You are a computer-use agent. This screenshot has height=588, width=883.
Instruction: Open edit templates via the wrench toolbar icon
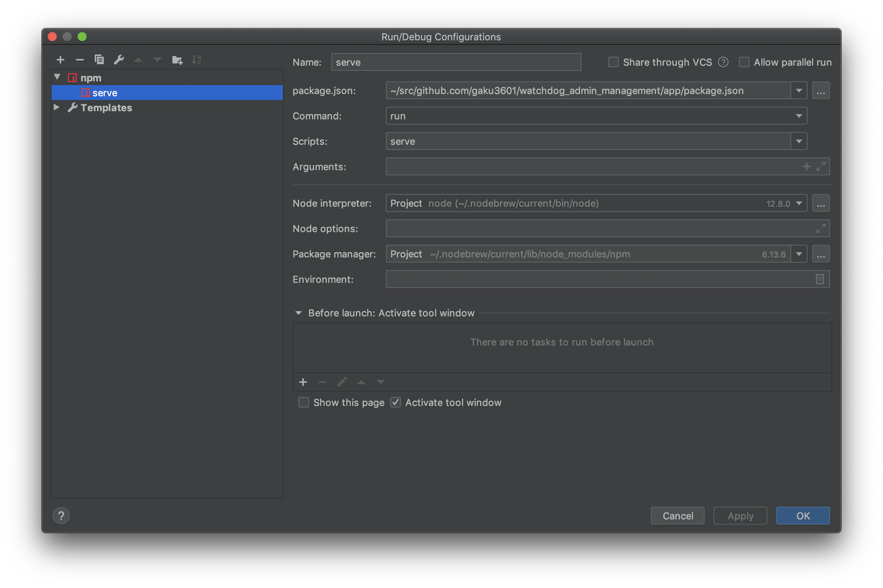(x=119, y=60)
